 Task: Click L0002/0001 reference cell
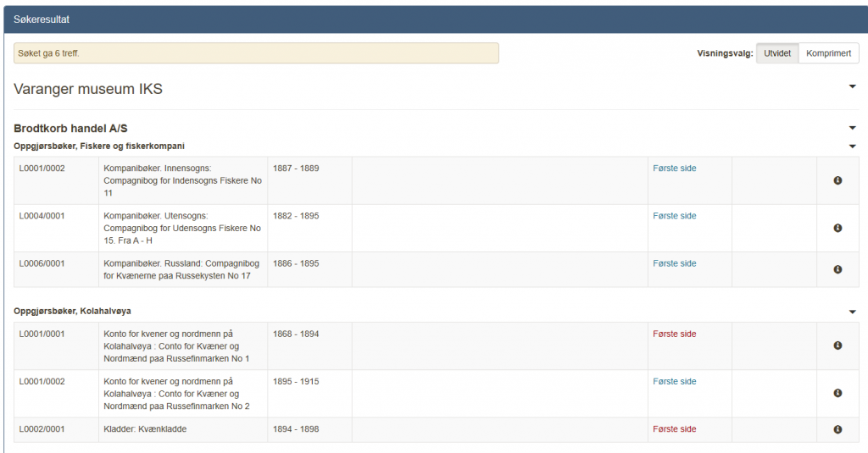tap(57, 430)
